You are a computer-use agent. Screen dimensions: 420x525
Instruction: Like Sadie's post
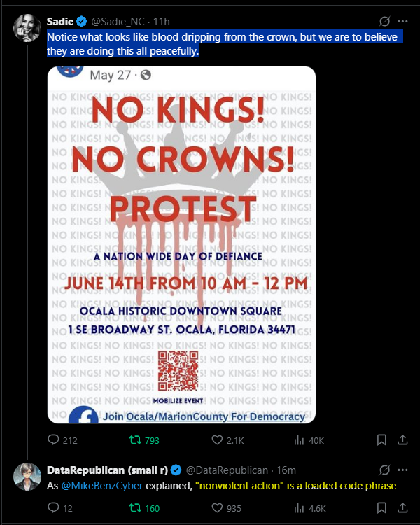(217, 440)
